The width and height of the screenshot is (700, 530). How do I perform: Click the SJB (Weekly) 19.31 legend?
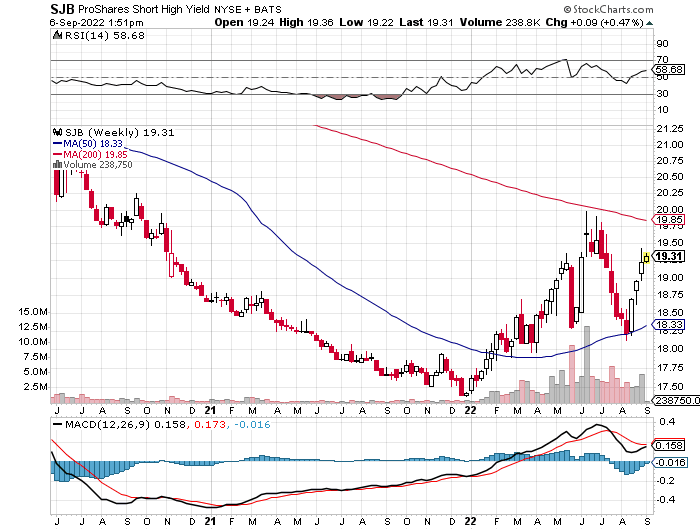[120, 132]
